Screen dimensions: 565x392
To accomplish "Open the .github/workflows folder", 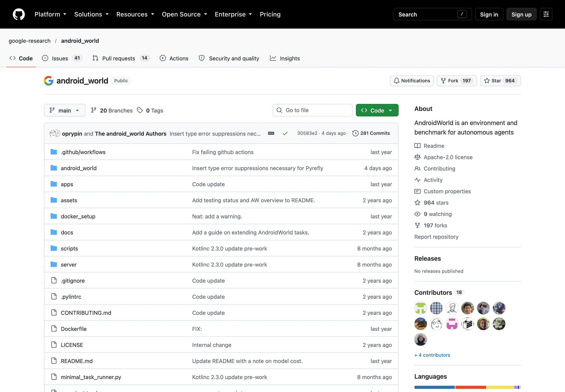I will (83, 152).
